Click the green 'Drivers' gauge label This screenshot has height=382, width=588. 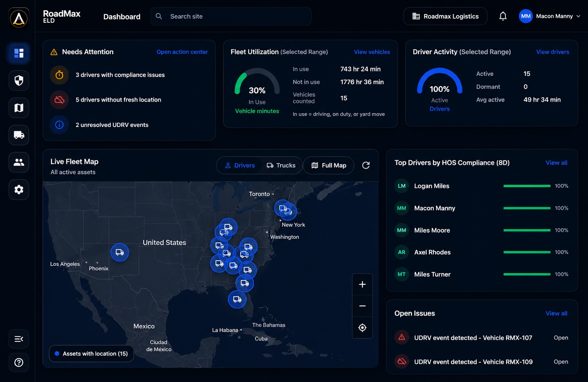[439, 109]
